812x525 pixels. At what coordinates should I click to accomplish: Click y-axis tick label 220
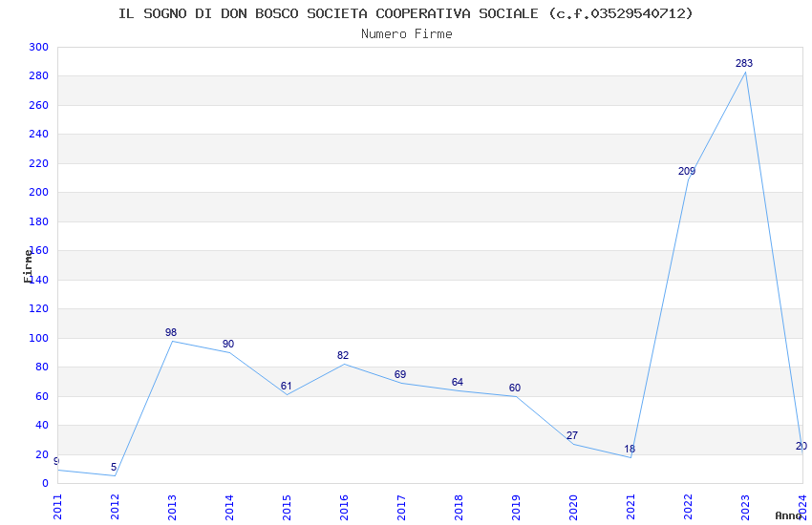[39, 163]
